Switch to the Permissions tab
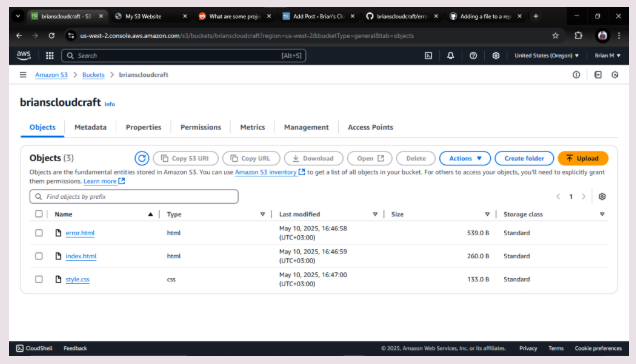636x364 pixels. pos(200,127)
